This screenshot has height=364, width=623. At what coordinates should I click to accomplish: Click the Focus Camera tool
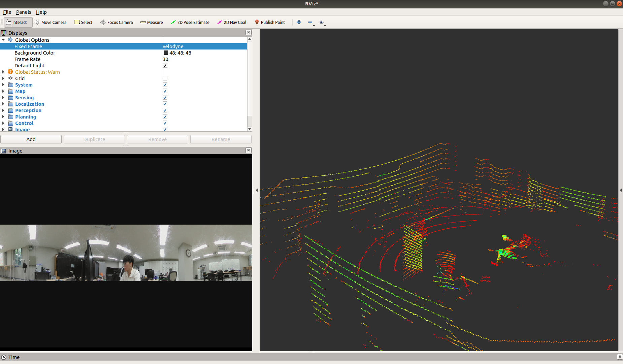point(117,22)
